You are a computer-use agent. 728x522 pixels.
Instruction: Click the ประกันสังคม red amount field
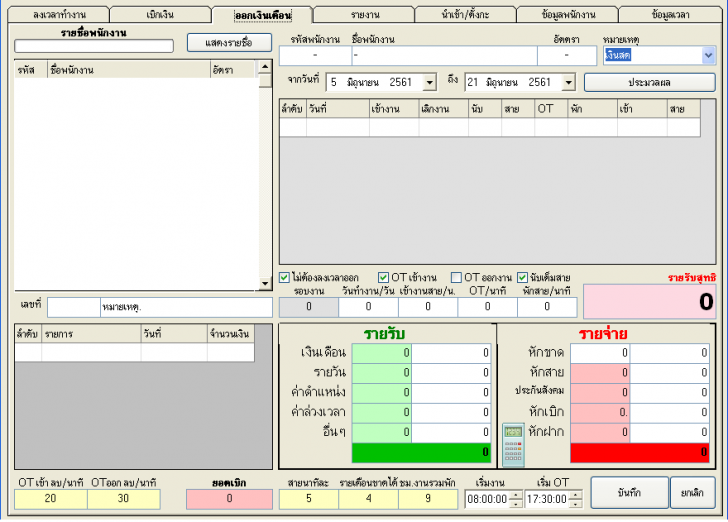[600, 393]
